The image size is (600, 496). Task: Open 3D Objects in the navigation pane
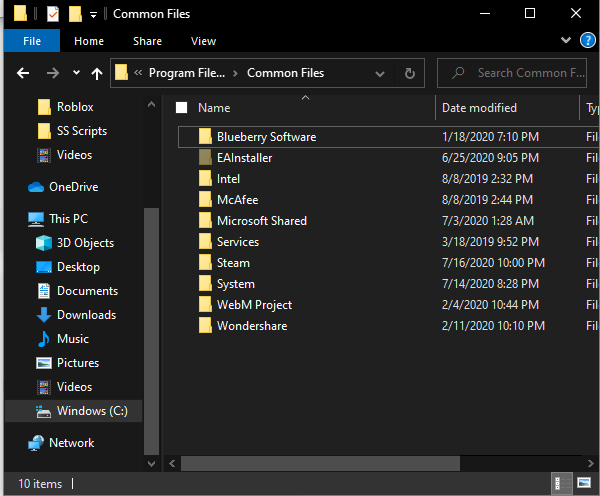(x=85, y=243)
